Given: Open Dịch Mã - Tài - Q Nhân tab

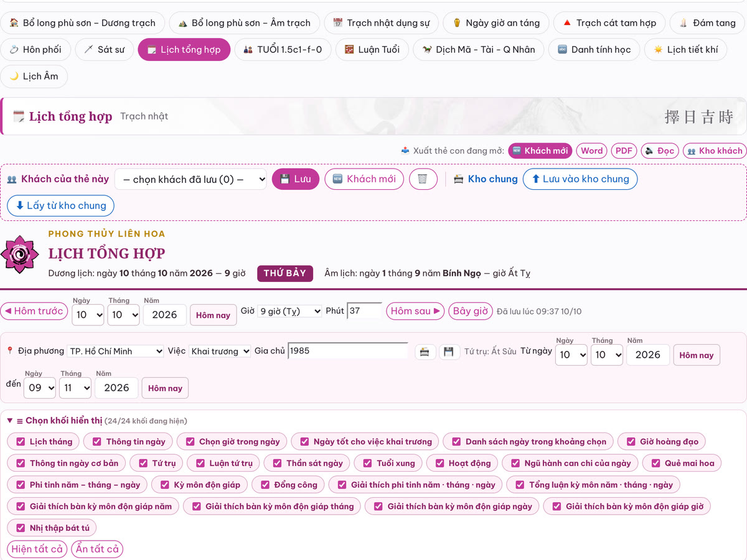Looking at the screenshot, I should tap(478, 50).
